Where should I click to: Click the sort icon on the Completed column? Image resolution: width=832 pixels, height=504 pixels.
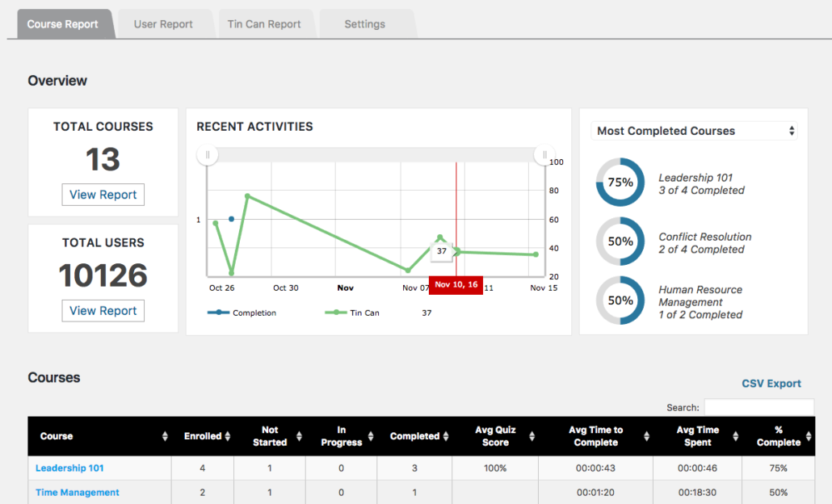(445, 436)
